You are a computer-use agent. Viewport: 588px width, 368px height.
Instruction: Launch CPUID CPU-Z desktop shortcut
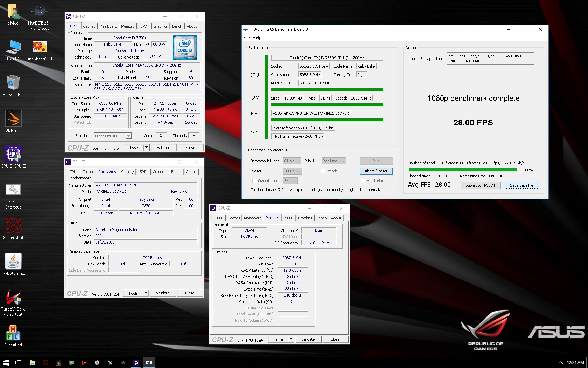(x=13, y=157)
